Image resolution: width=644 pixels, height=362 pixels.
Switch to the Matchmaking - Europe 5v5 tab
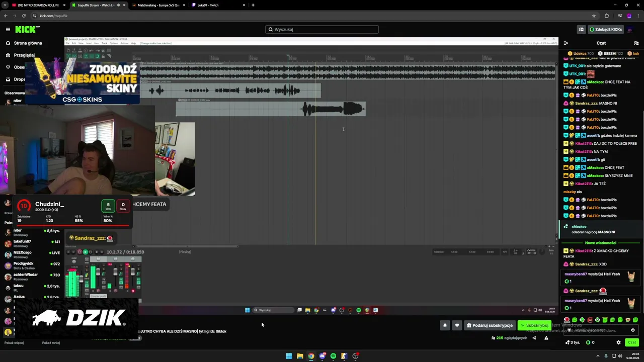(x=158, y=5)
